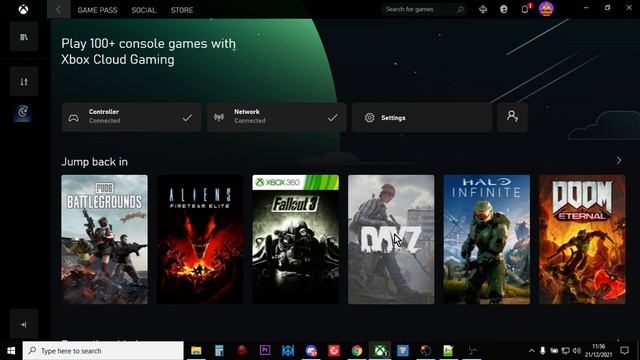The image size is (640, 360).
Task: Open the recent game thumbnail in sidebar
Action: (x=23, y=113)
